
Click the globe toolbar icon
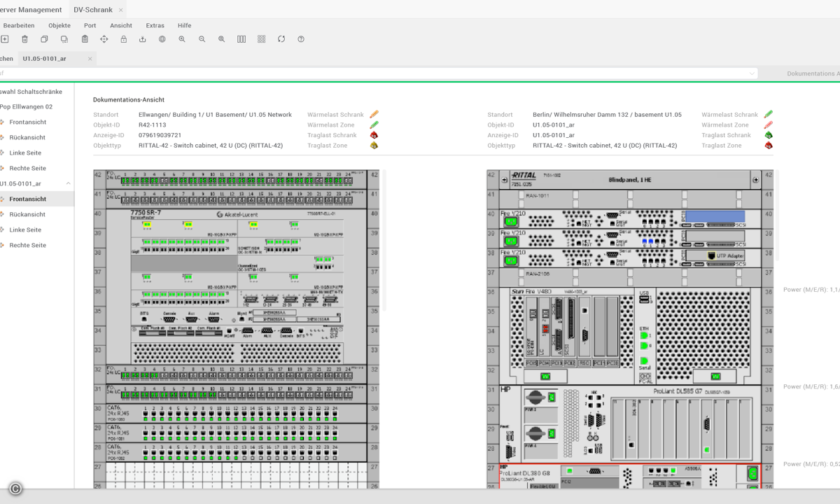point(162,39)
